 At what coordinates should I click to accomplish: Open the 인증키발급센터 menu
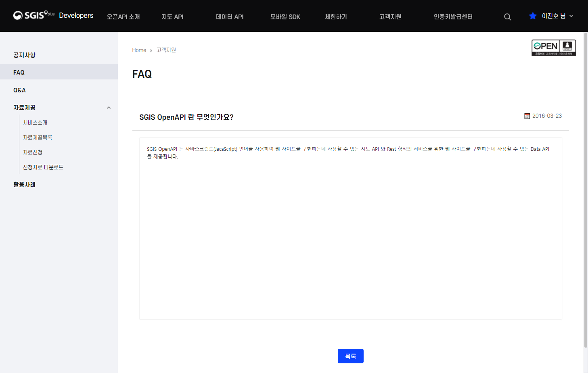click(x=453, y=17)
